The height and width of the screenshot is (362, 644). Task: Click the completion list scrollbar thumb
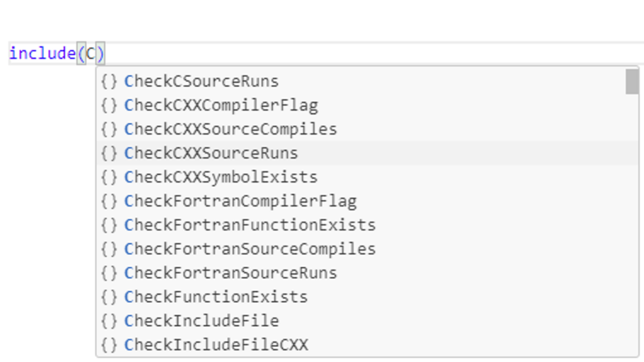632,81
